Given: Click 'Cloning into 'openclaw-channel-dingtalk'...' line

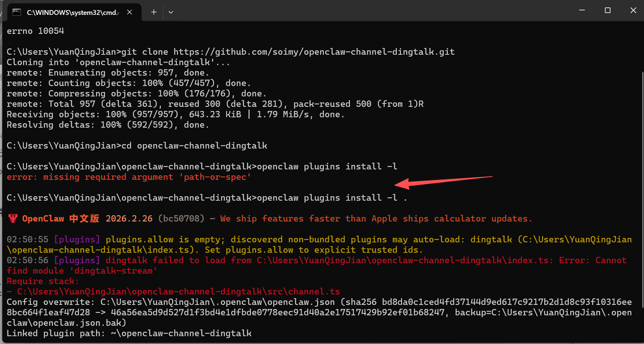Looking at the screenshot, I should point(118,62).
